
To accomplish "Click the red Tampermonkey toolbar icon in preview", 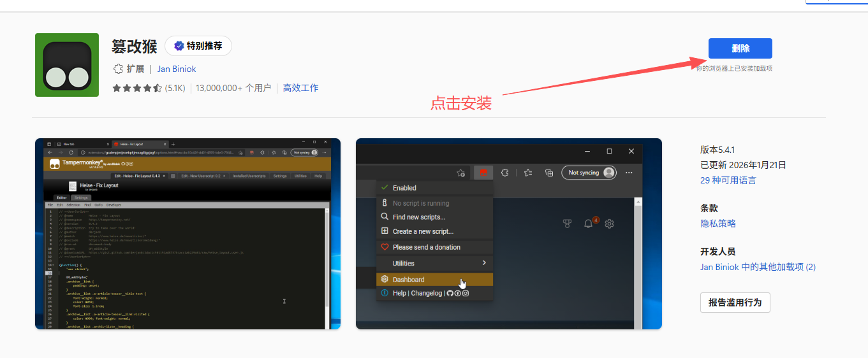I will tap(483, 173).
